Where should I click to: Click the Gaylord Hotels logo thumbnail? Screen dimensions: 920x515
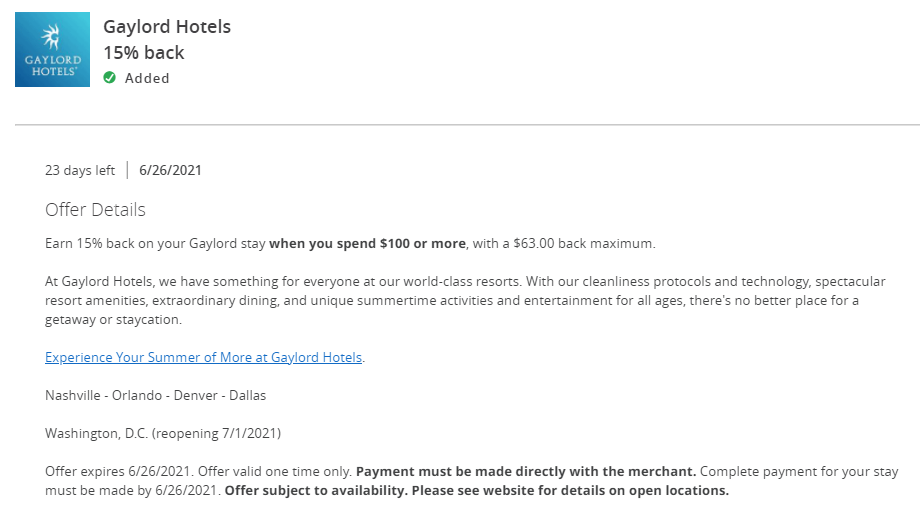tap(52, 49)
